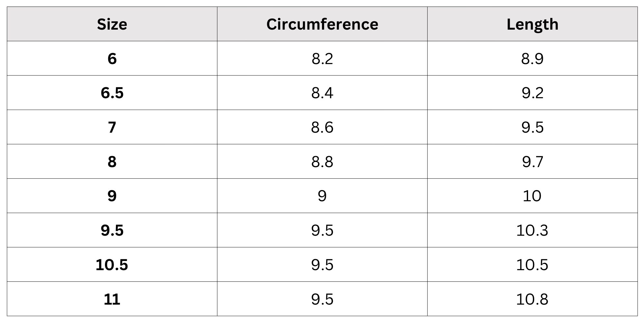This screenshot has height=322, width=644.
Task: Select the size 6 cell
Action: click(112, 59)
